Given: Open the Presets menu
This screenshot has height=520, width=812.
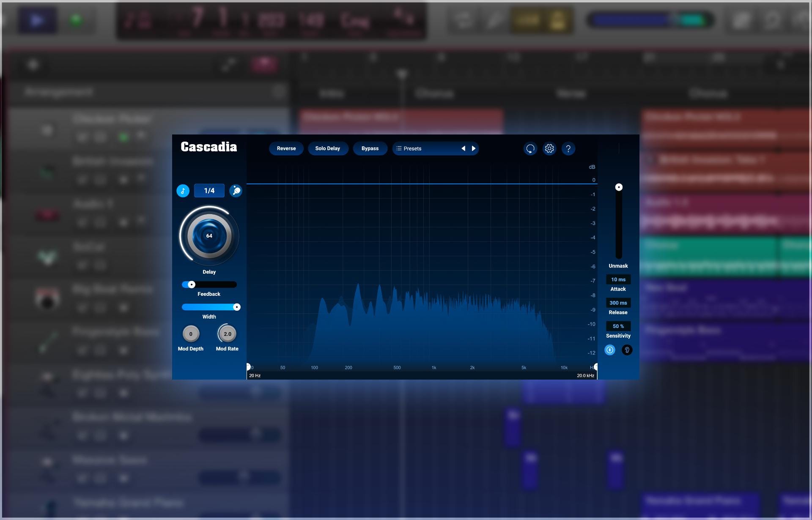Looking at the screenshot, I should pyautogui.click(x=436, y=148).
